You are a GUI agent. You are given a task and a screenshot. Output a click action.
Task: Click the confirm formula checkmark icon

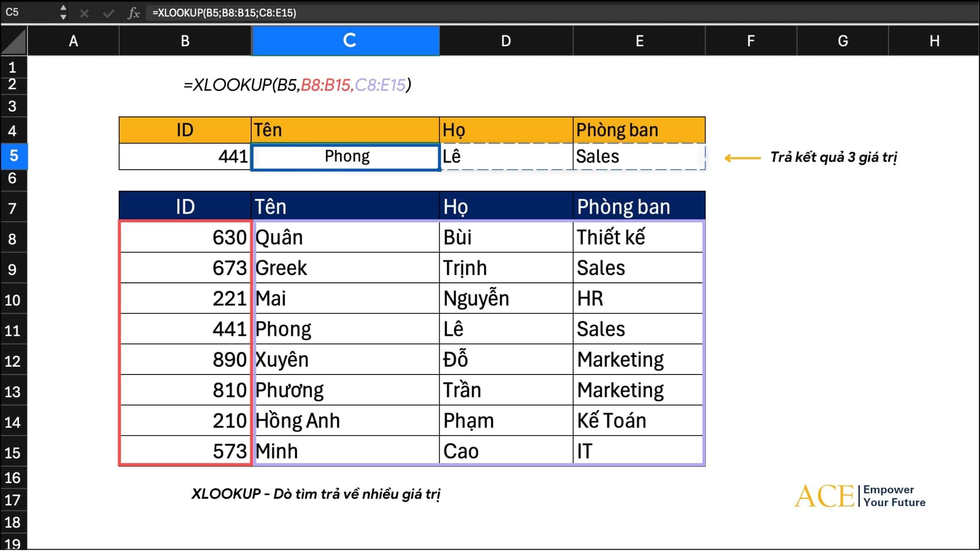[x=109, y=13]
